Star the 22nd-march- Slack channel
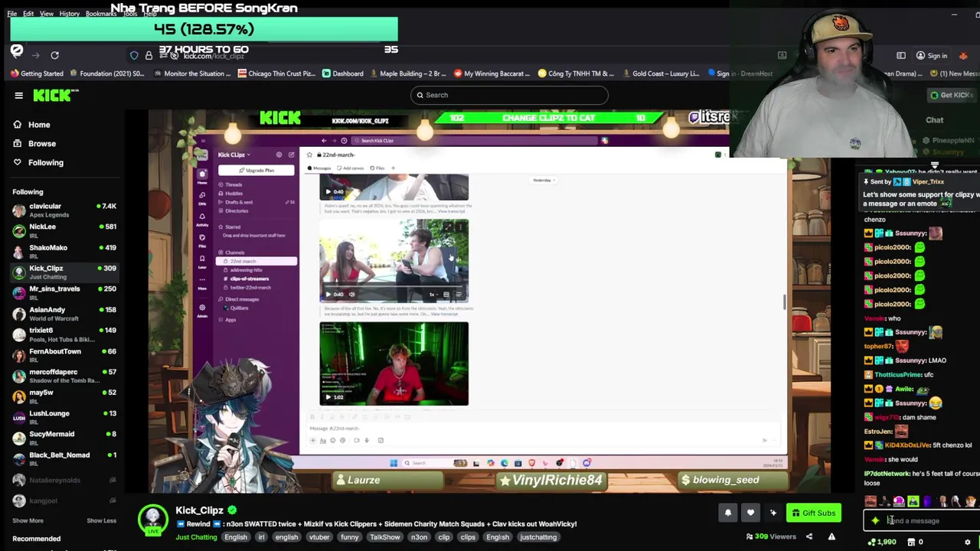The image size is (980, 551). point(309,155)
